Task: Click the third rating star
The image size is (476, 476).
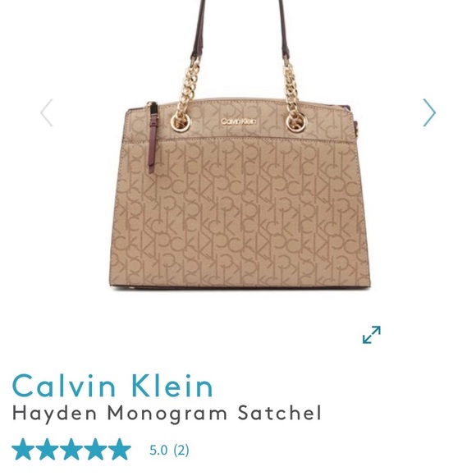Action: [x=71, y=449]
